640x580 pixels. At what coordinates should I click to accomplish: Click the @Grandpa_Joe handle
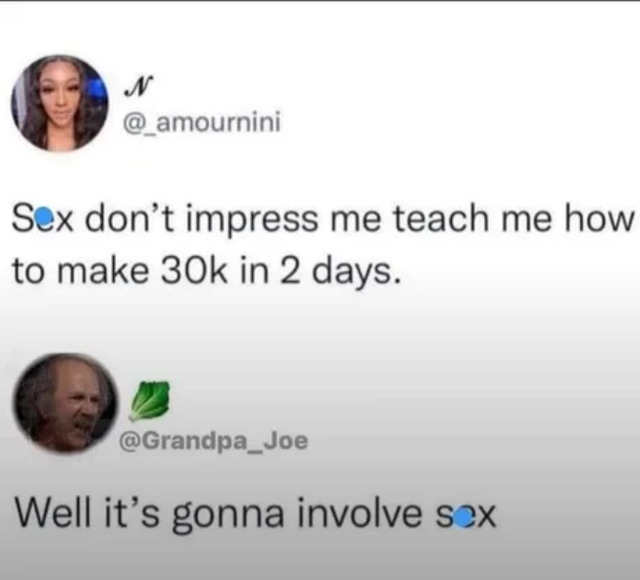[x=213, y=441]
